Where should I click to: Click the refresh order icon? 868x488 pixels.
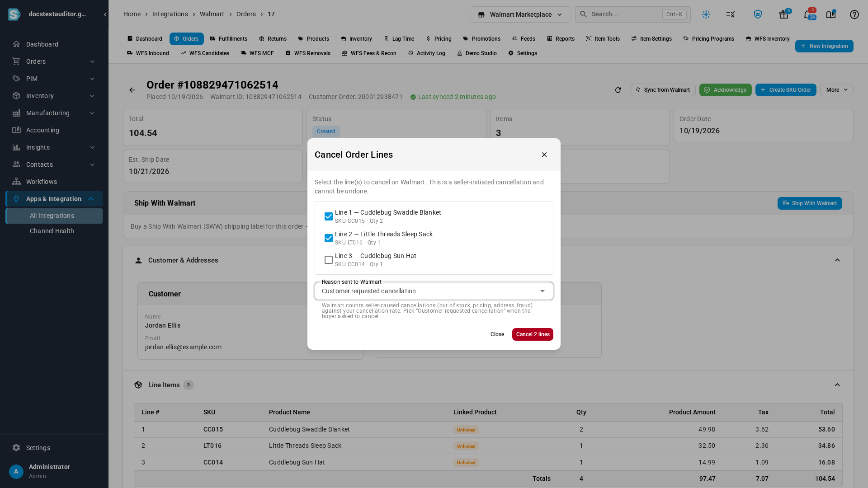pyautogui.click(x=618, y=90)
